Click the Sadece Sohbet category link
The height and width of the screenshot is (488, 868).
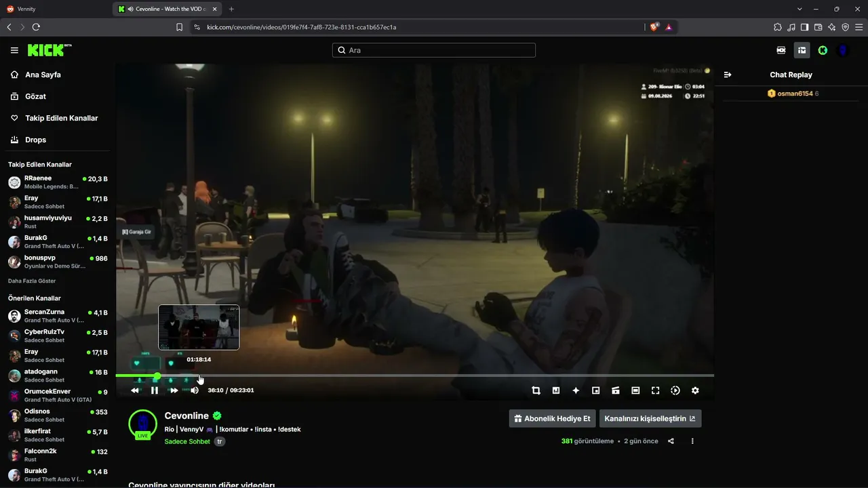[x=187, y=441]
